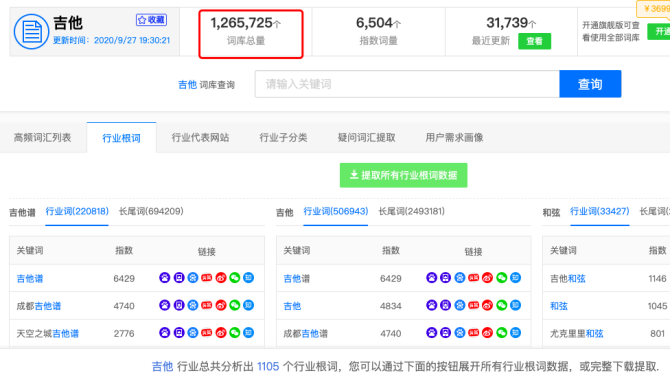Open Weibo icon in 吉他 4834 row
The height and width of the screenshot is (380, 670).
tap(488, 305)
